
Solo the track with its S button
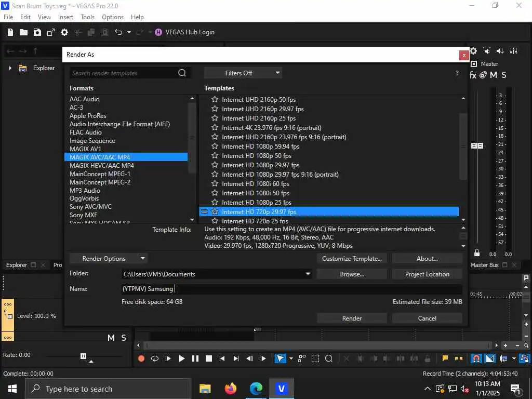coord(124,338)
